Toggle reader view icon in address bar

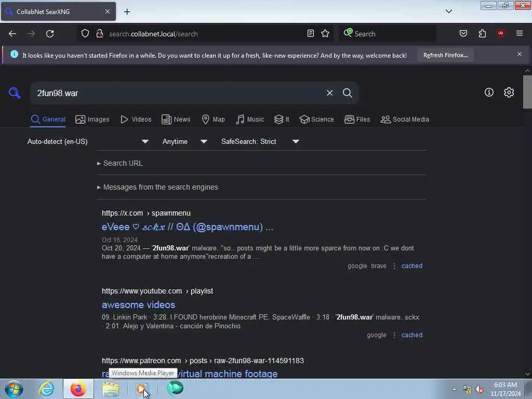coord(311,33)
